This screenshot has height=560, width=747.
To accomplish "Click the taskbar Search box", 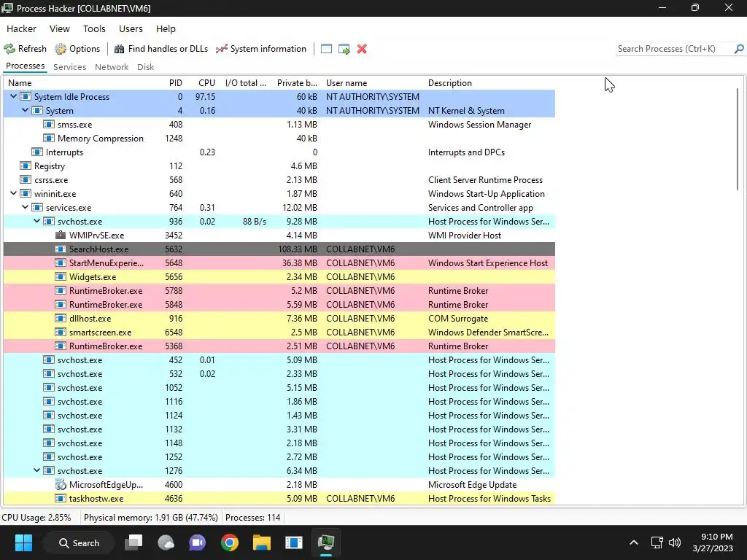I will pyautogui.click(x=79, y=542).
